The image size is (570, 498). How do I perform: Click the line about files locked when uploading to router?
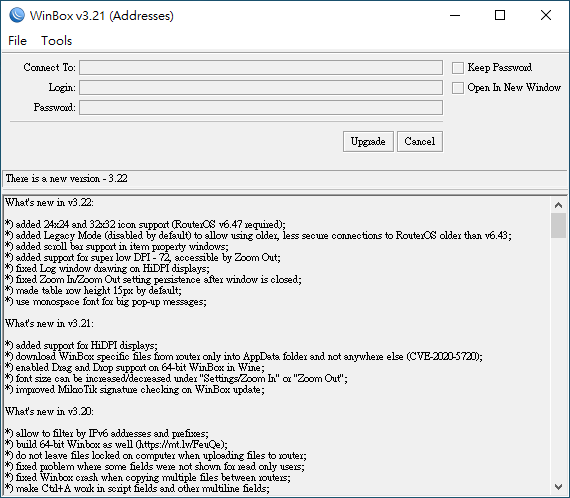156,455
